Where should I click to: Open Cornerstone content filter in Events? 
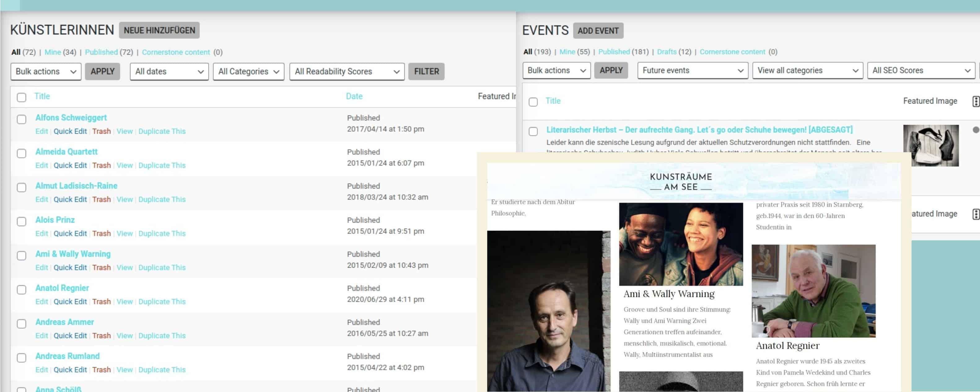tap(732, 52)
